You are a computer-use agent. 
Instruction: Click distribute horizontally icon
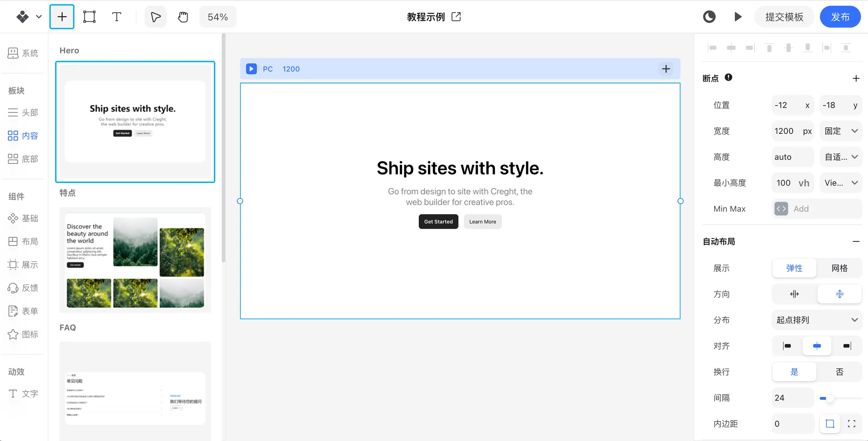(x=826, y=48)
